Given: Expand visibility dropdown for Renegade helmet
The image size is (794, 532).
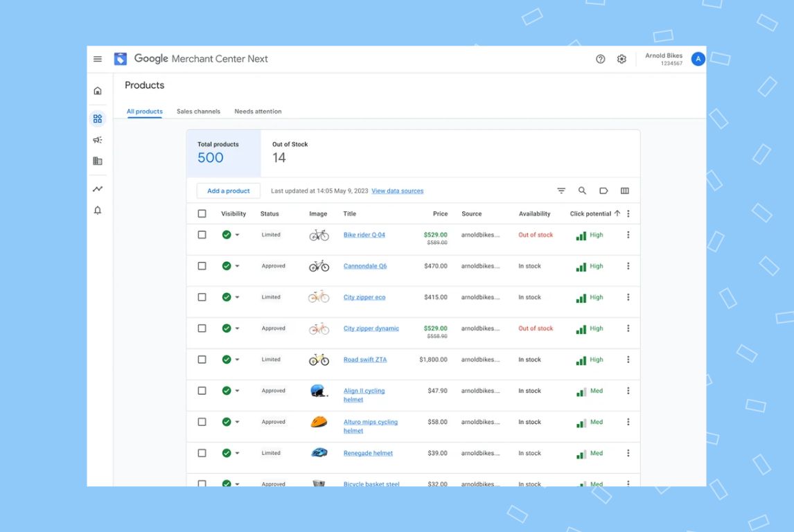Looking at the screenshot, I should (x=237, y=453).
